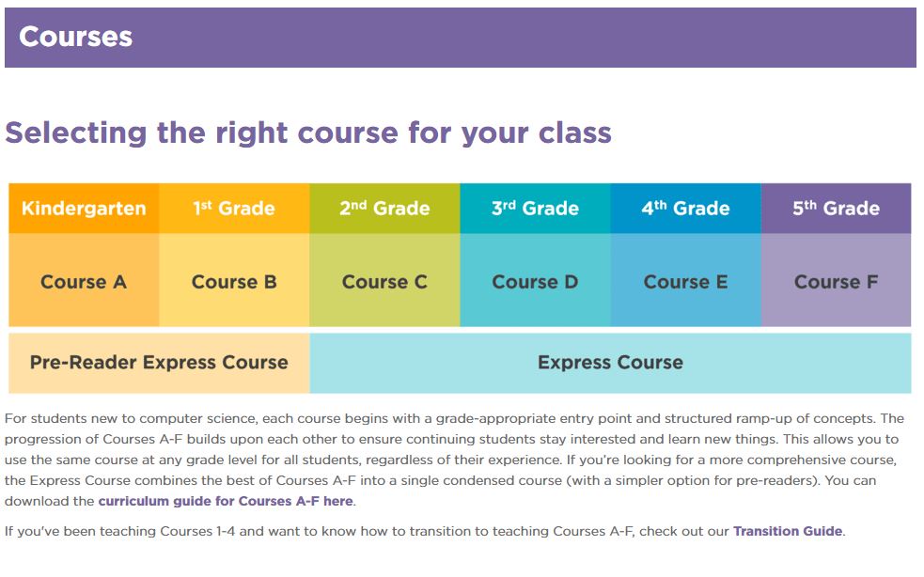
Task: Click the Kindergarten grade header
Action: coord(84,209)
